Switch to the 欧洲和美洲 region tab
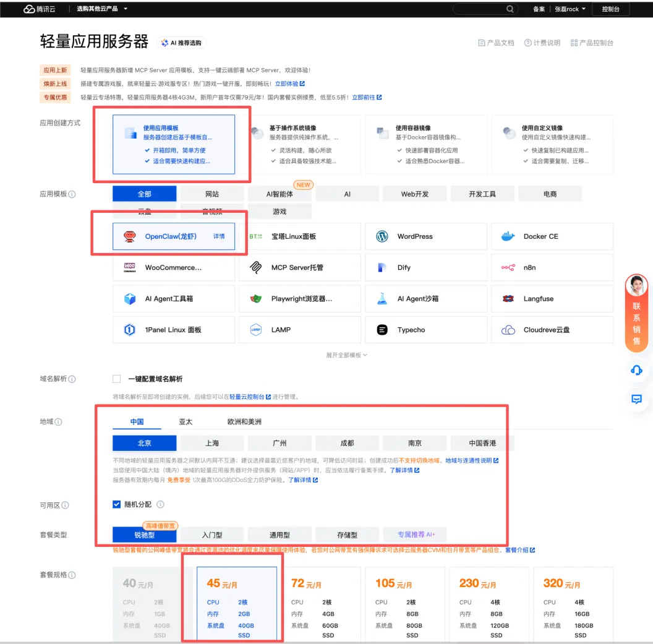 [244, 421]
